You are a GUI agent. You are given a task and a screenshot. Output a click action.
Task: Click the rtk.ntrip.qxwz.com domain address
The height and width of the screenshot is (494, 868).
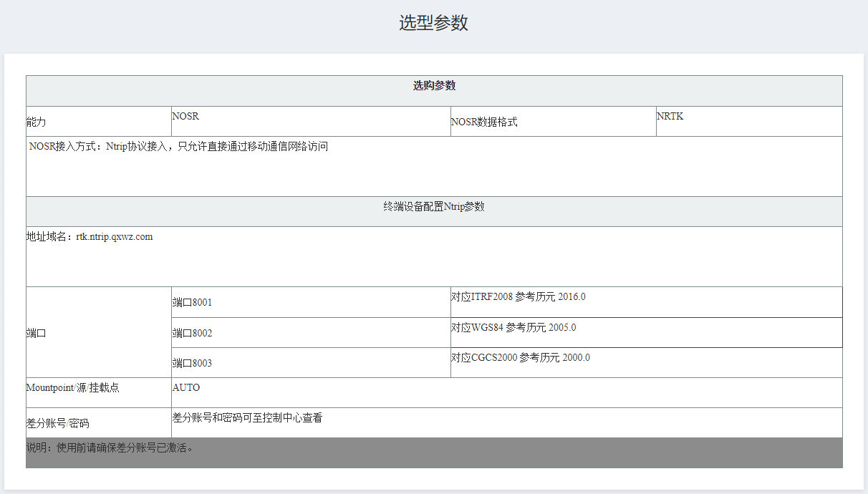[x=114, y=237]
